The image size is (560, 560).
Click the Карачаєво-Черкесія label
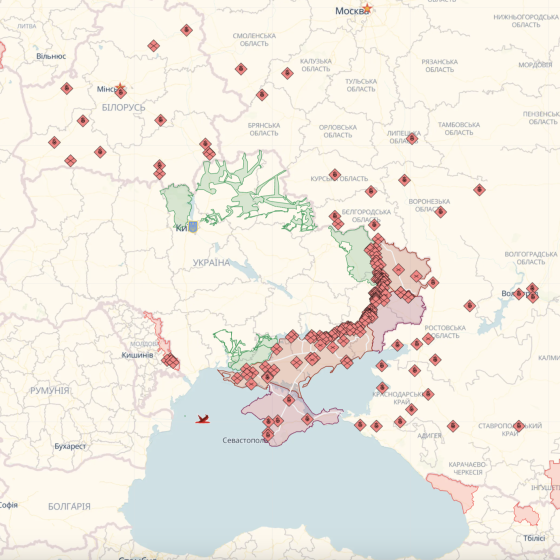468,468
